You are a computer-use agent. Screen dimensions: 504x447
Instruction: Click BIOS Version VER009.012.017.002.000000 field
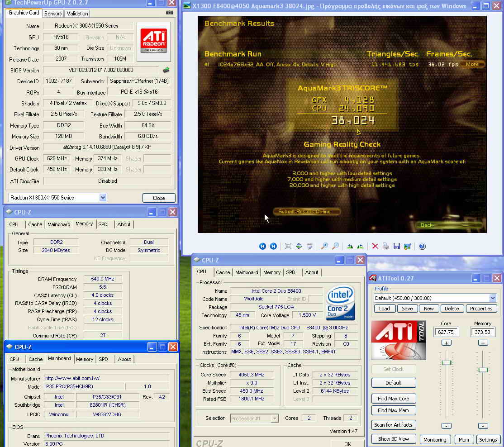pyautogui.click(x=100, y=70)
